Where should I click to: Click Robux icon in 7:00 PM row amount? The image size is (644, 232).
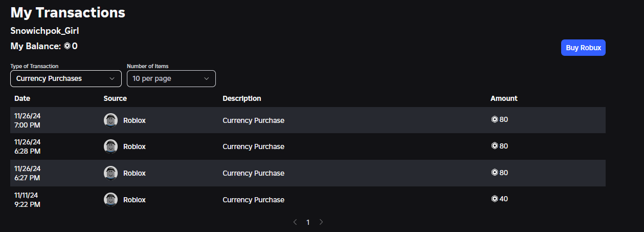point(495,119)
